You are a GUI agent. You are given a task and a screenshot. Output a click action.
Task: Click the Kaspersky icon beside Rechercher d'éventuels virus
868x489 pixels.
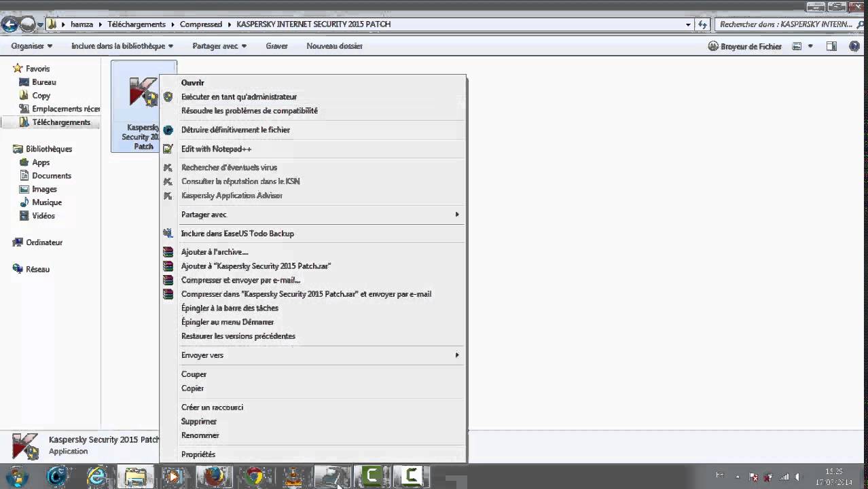pyautogui.click(x=168, y=168)
